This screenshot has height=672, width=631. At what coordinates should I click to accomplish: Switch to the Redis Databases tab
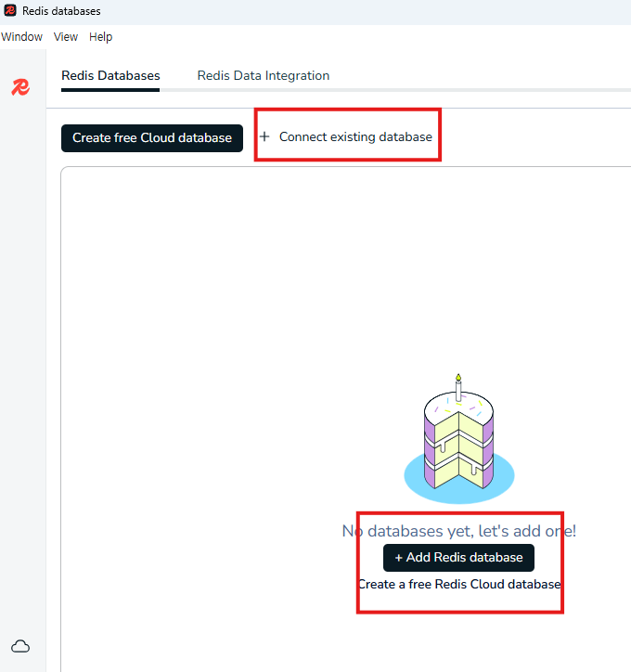110,76
